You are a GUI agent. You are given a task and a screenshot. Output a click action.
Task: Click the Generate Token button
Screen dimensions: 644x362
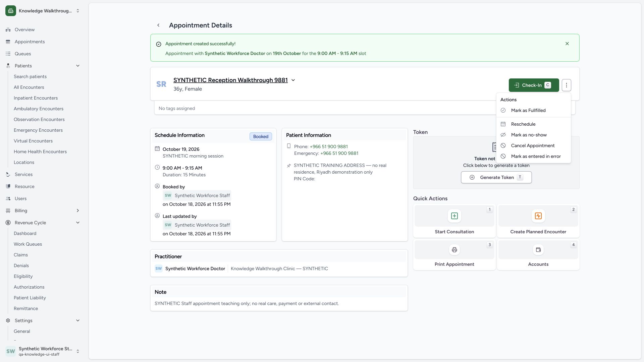496,177
